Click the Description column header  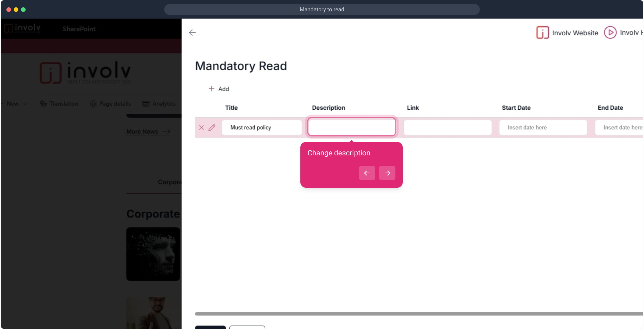coord(328,108)
